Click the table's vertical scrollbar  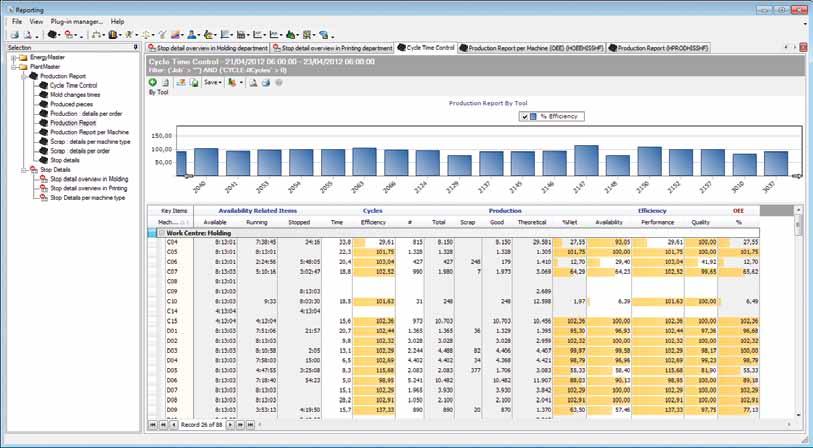797,311
